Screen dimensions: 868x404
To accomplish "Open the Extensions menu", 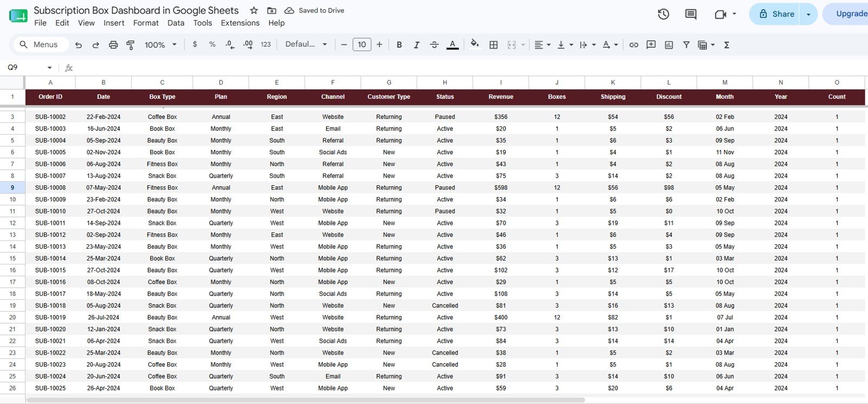I will coord(240,23).
